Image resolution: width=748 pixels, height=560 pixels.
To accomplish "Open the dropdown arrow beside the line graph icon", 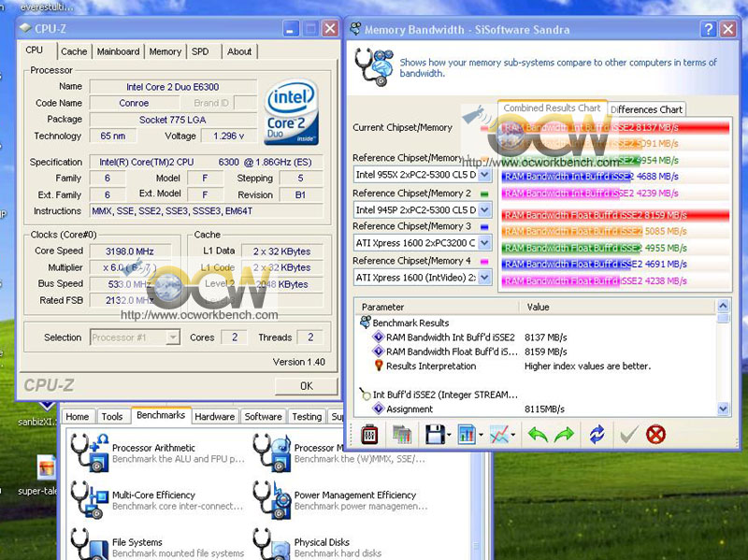I will (512, 435).
